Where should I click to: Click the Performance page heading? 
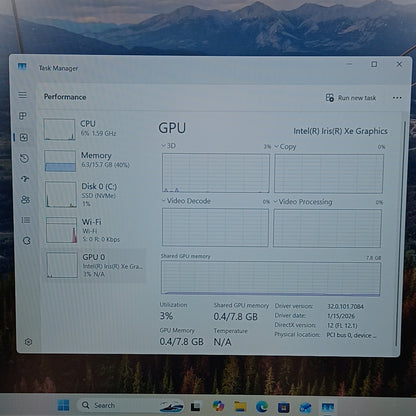65,97
